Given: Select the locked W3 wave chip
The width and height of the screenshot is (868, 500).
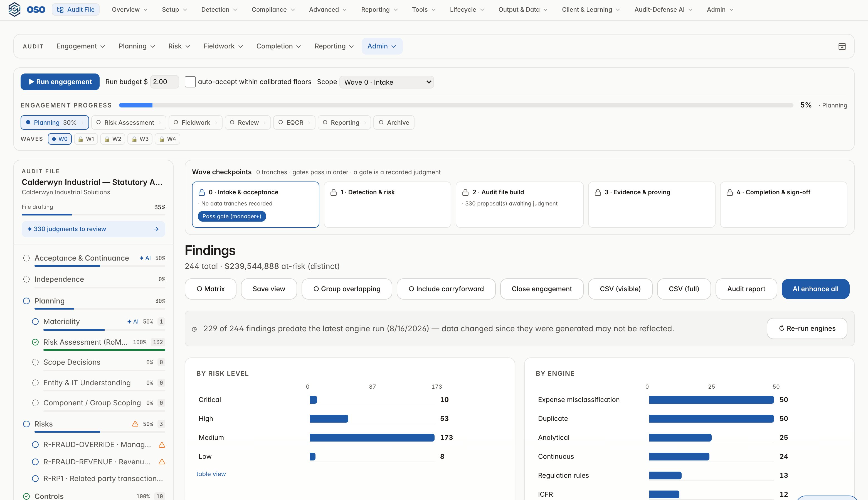Looking at the screenshot, I should tap(140, 139).
